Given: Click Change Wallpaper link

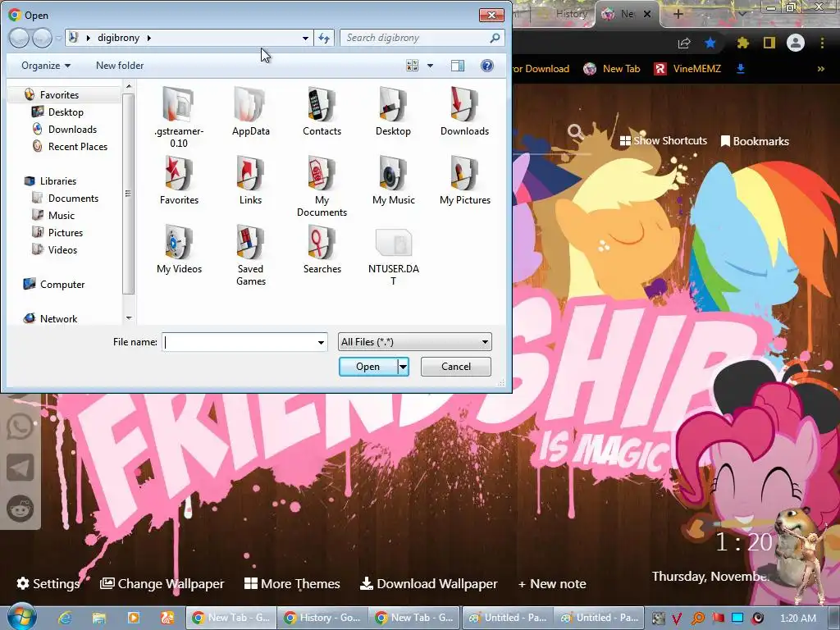Looking at the screenshot, I should pyautogui.click(x=162, y=583).
